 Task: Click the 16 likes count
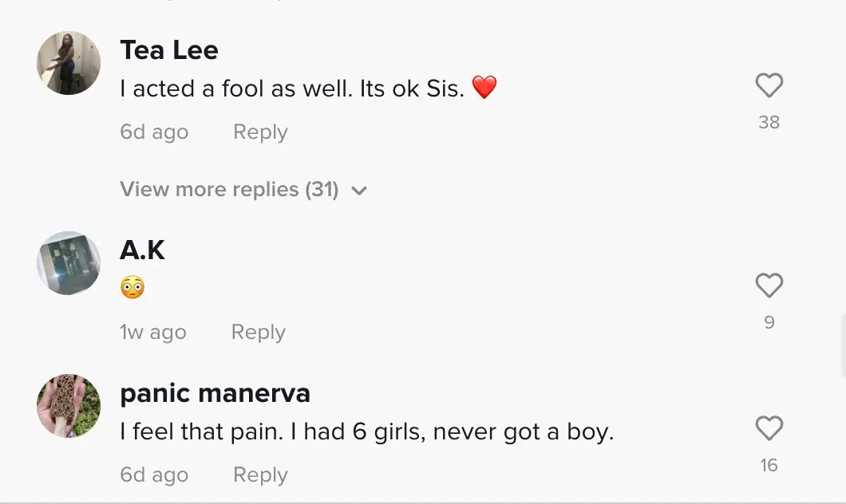pyautogui.click(x=769, y=465)
